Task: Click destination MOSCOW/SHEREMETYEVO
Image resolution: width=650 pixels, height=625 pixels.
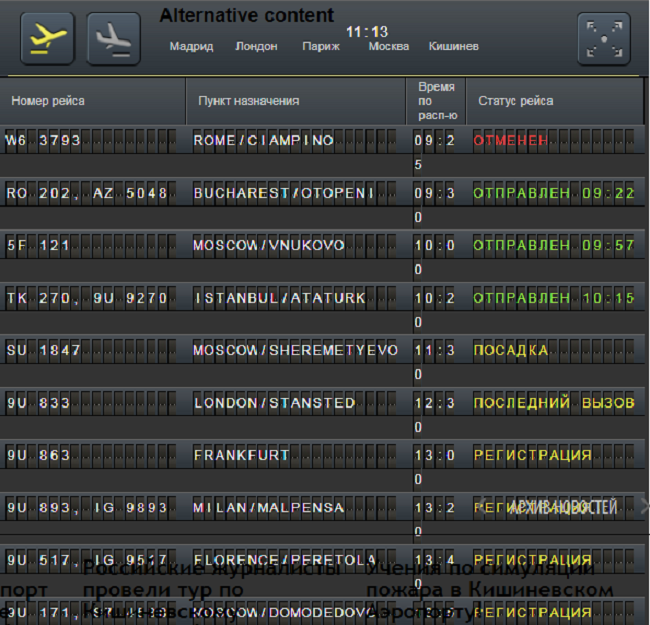Action: coord(296,350)
